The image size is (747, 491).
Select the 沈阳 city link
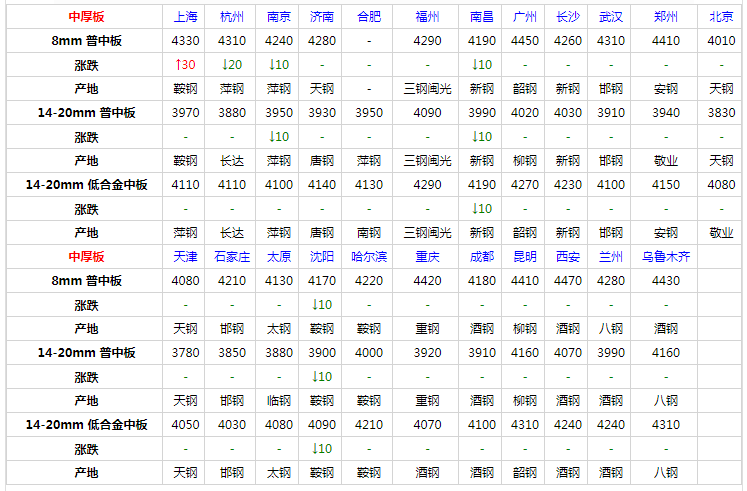click(x=322, y=257)
